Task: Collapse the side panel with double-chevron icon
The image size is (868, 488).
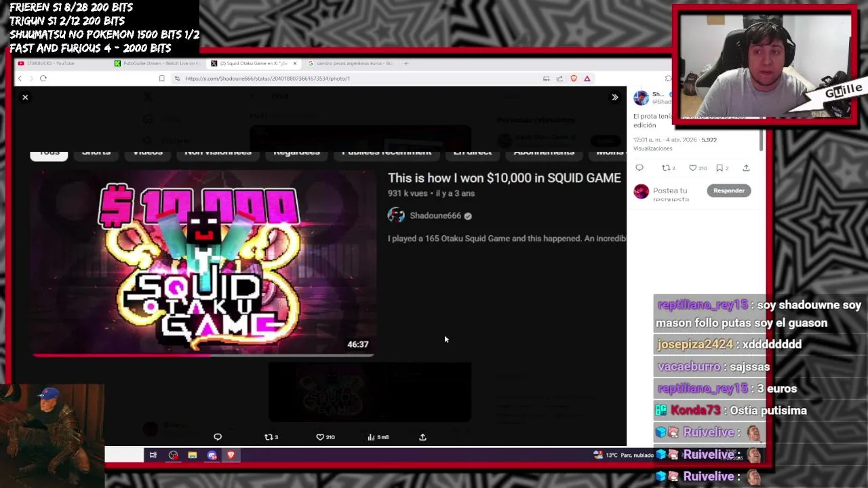Action: click(615, 98)
